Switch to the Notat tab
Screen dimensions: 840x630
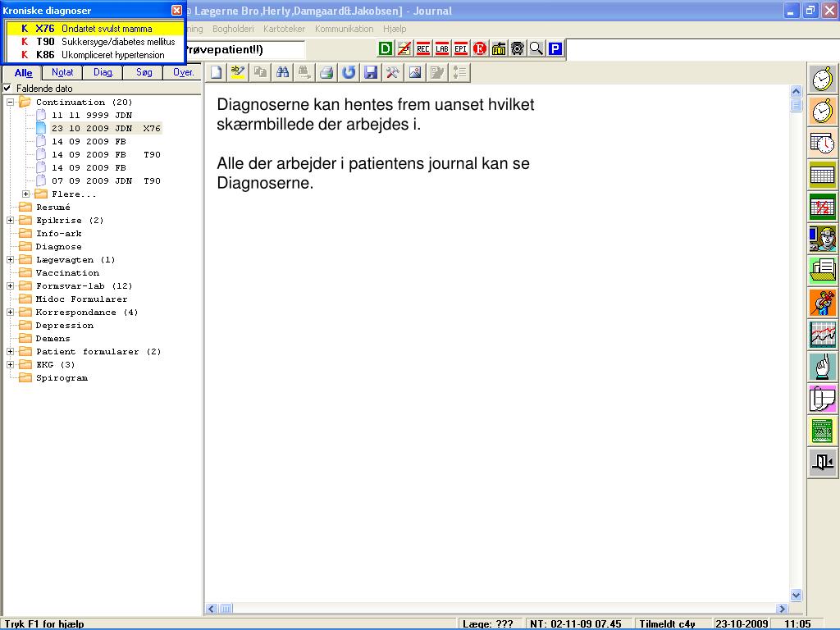point(62,72)
